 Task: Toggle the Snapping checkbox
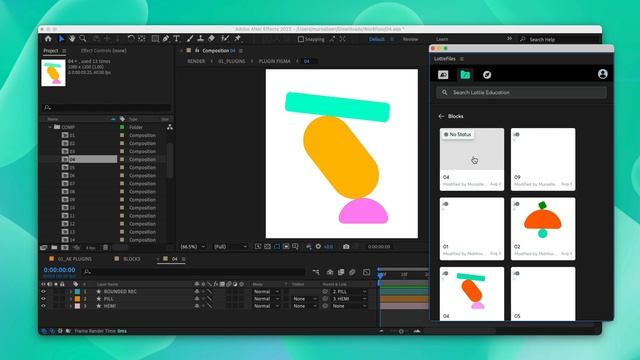click(x=301, y=39)
